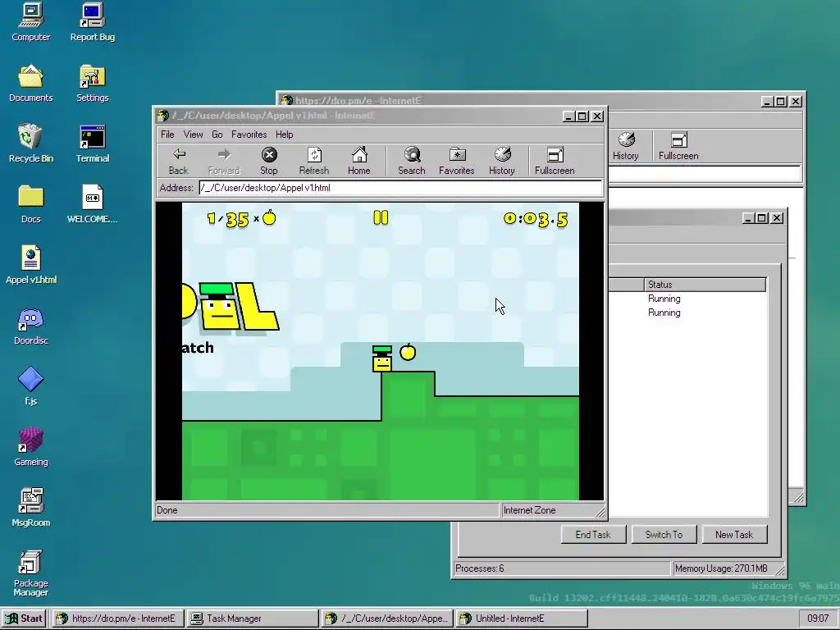Maximize the Task Manager window

(762, 218)
